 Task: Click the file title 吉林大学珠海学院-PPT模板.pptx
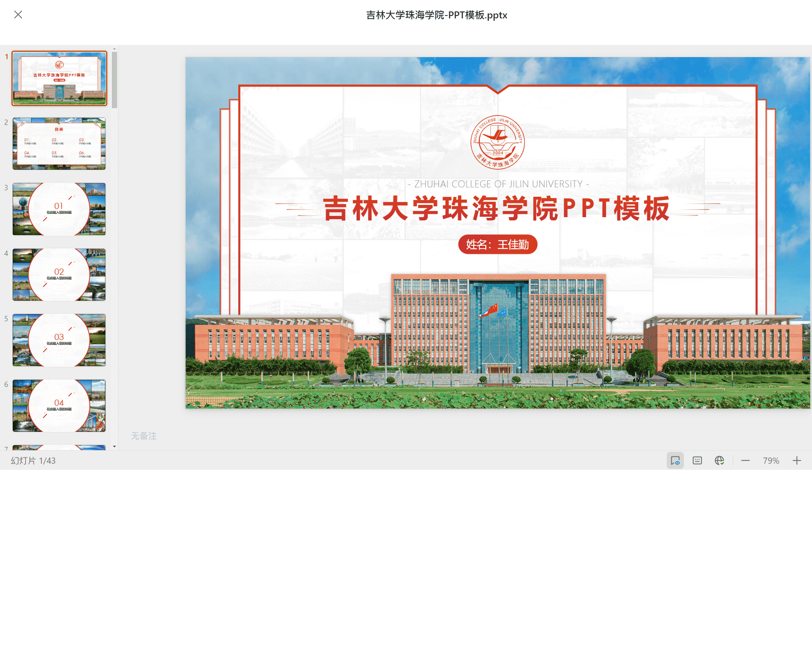click(437, 15)
